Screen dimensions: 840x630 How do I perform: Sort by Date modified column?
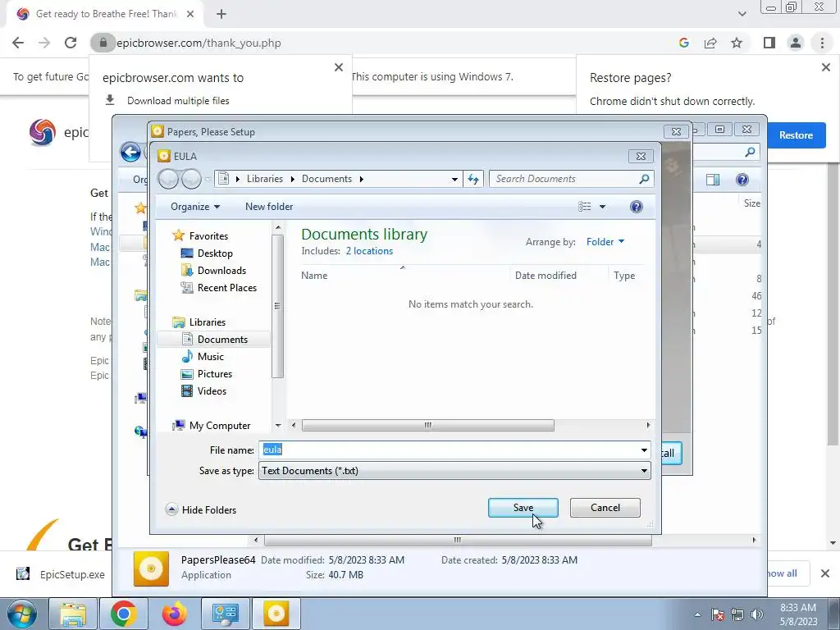546,276
